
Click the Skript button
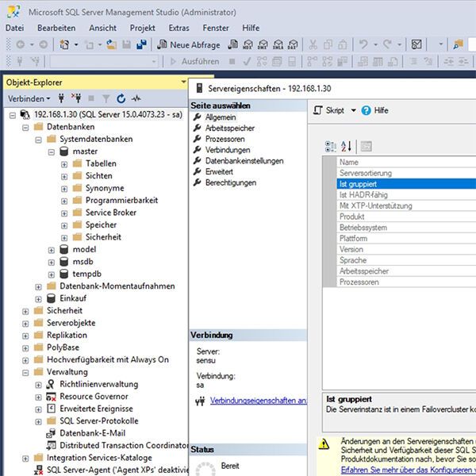click(x=328, y=110)
